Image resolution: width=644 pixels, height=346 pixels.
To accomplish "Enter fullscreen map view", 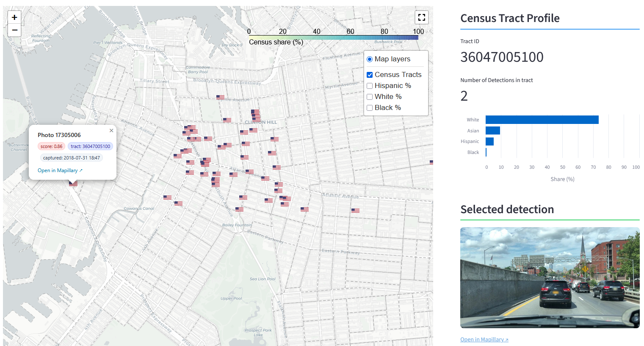I will pos(421,17).
